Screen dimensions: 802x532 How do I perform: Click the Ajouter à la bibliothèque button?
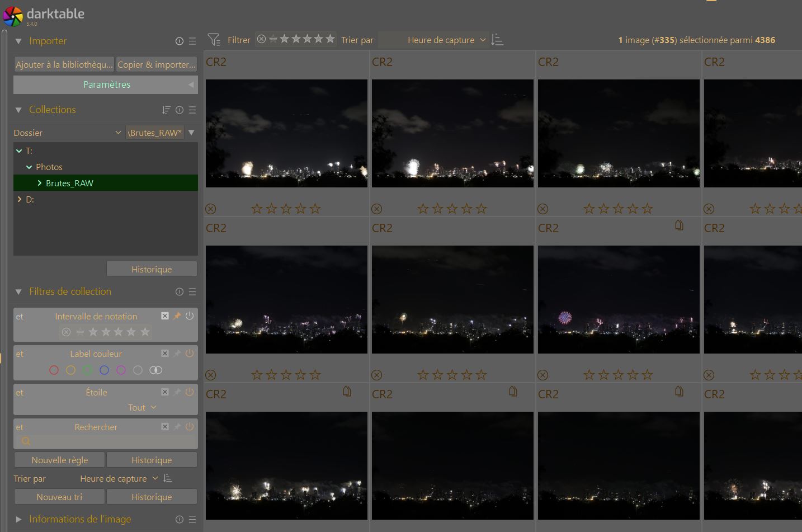pyautogui.click(x=64, y=64)
